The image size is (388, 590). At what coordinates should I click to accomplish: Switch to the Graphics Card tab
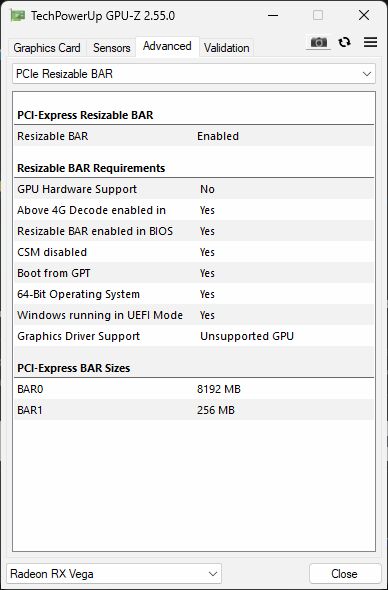pyautogui.click(x=47, y=48)
